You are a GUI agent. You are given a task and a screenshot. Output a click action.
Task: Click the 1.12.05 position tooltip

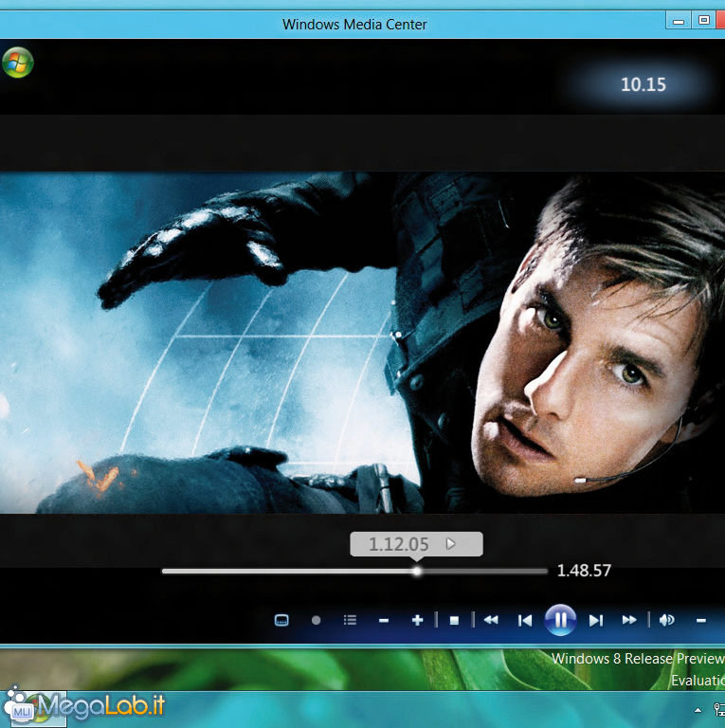click(416, 544)
